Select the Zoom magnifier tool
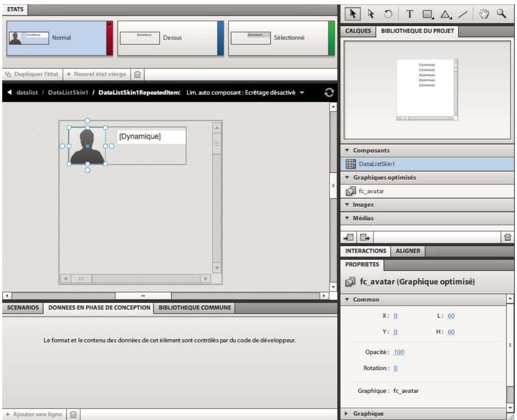The height and width of the screenshot is (420, 517). [x=501, y=14]
